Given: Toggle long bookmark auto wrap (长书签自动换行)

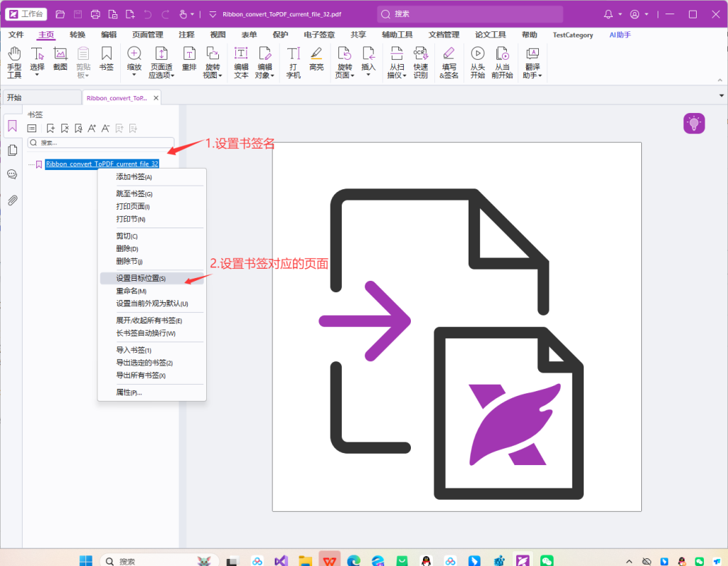Looking at the screenshot, I should pyautogui.click(x=145, y=333).
